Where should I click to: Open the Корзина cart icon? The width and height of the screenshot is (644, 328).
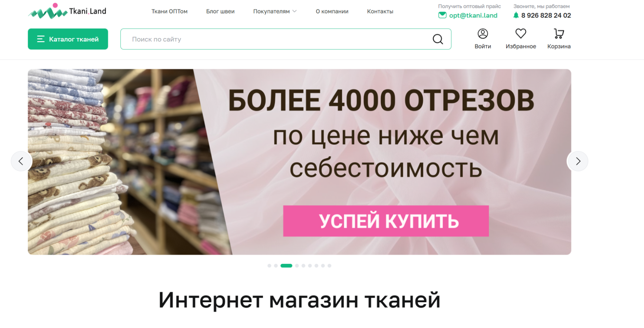pos(559,34)
